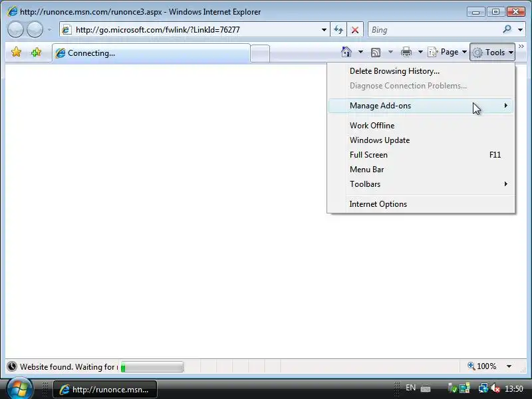Expand the zoom level dropdown arrow

tap(509, 366)
